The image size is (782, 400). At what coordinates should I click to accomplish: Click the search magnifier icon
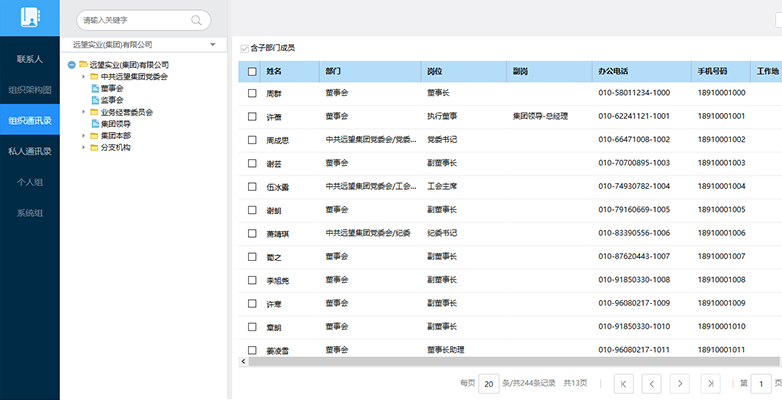click(195, 20)
